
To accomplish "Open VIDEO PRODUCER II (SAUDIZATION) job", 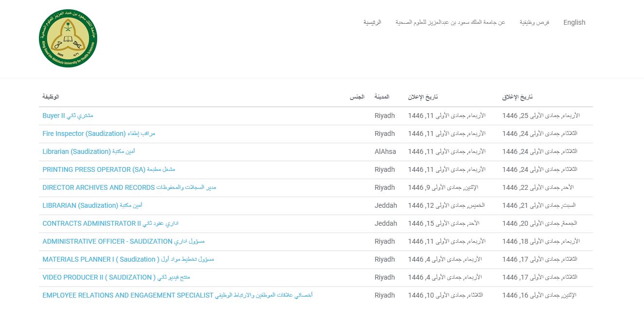I will 116,277.
